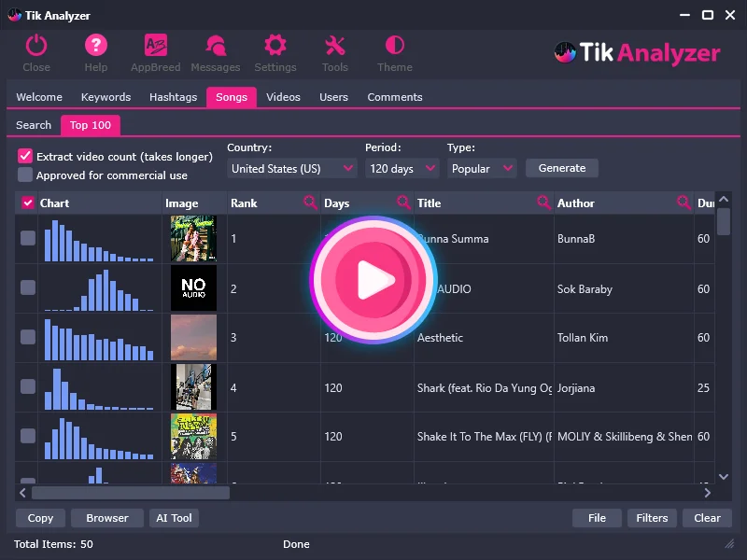Viewport: 747px width, 560px height.
Task: Uncheck Extract video count option
Action: coord(25,157)
